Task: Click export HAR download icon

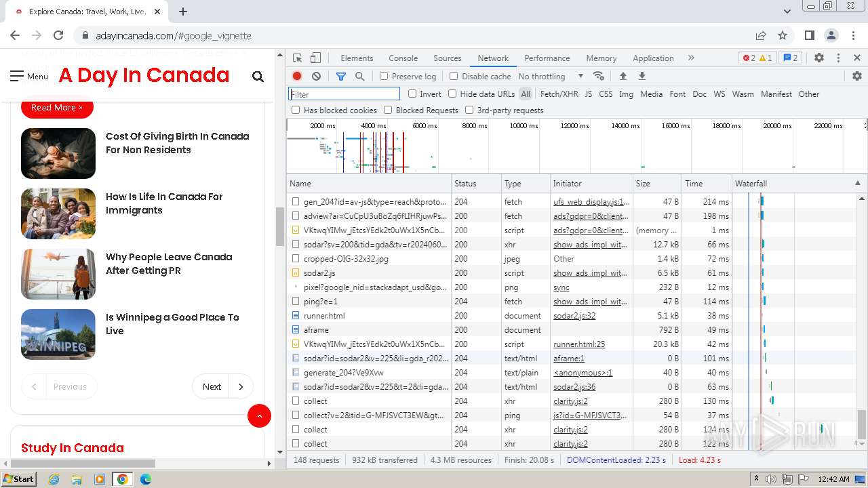Action: pyautogui.click(x=642, y=77)
